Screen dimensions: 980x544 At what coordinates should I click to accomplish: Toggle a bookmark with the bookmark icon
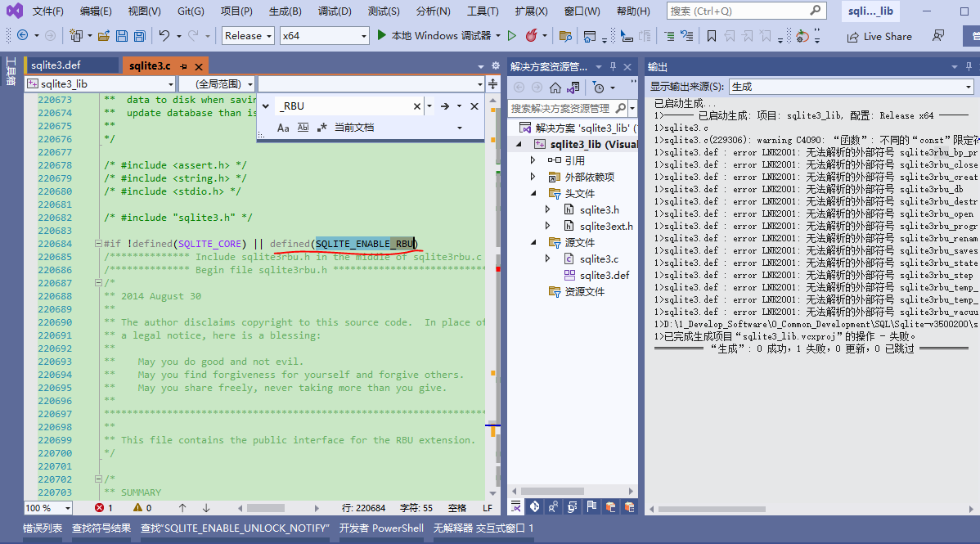pos(711,36)
